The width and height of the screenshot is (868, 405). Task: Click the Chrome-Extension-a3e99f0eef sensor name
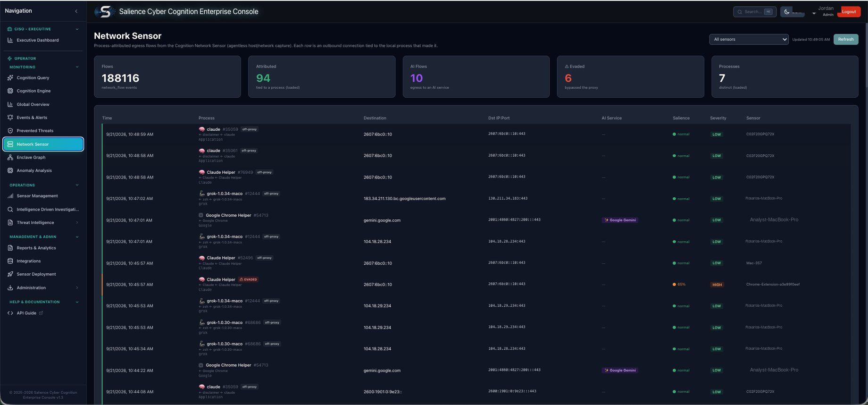point(773,285)
